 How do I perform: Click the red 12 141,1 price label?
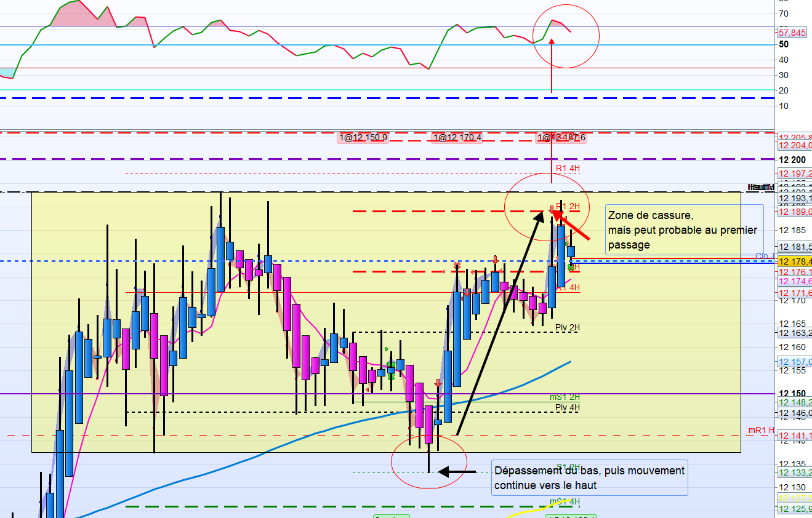(795, 437)
